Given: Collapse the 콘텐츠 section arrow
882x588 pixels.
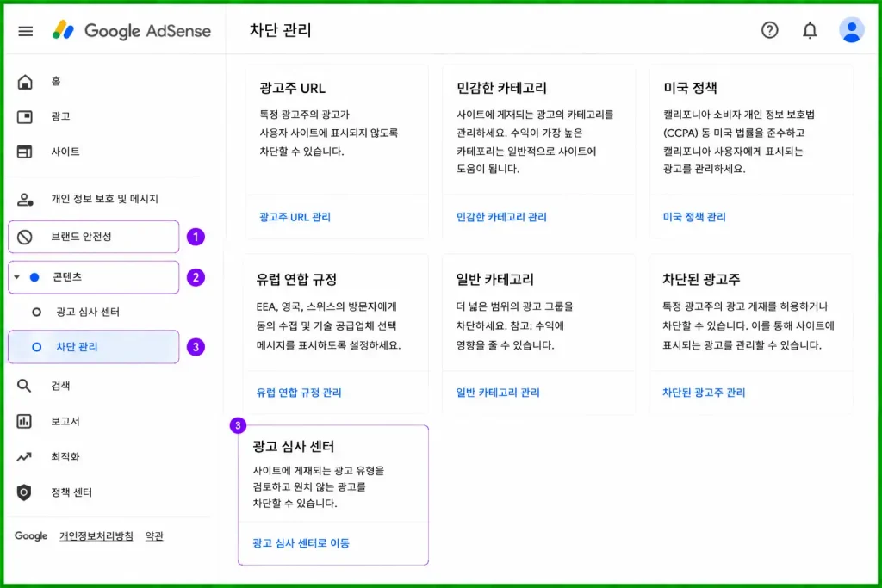Looking at the screenshot, I should (17, 277).
